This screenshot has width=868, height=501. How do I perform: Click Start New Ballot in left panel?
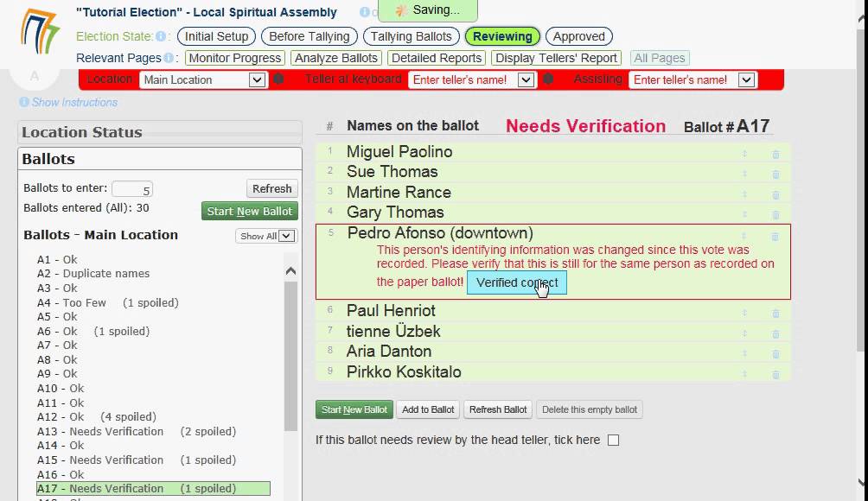coord(250,212)
